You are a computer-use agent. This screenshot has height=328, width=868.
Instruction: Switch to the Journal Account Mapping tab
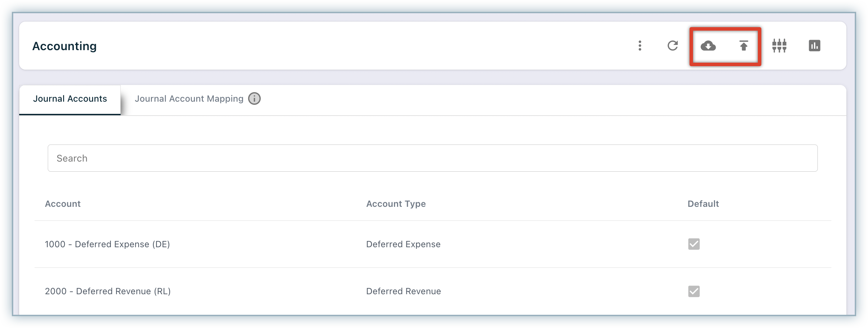[x=189, y=99]
